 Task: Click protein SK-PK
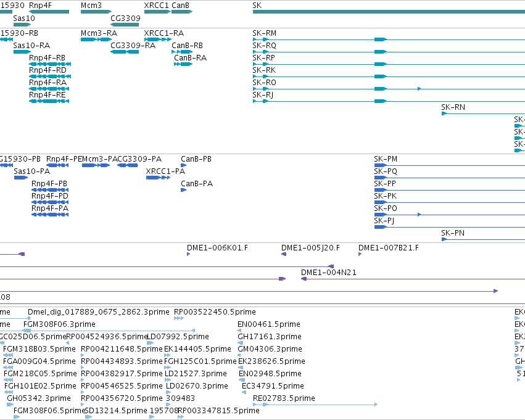449,202
